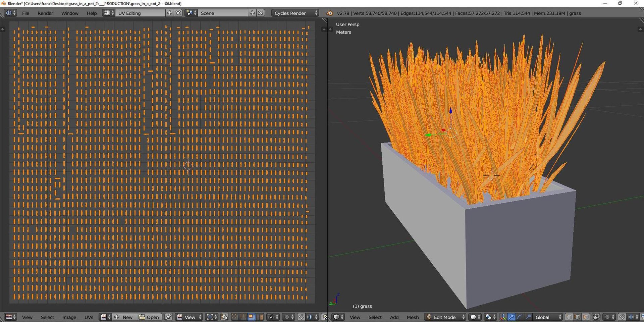This screenshot has width=644, height=322.
Task: Browse linked images in UV editor
Action: coord(105,317)
